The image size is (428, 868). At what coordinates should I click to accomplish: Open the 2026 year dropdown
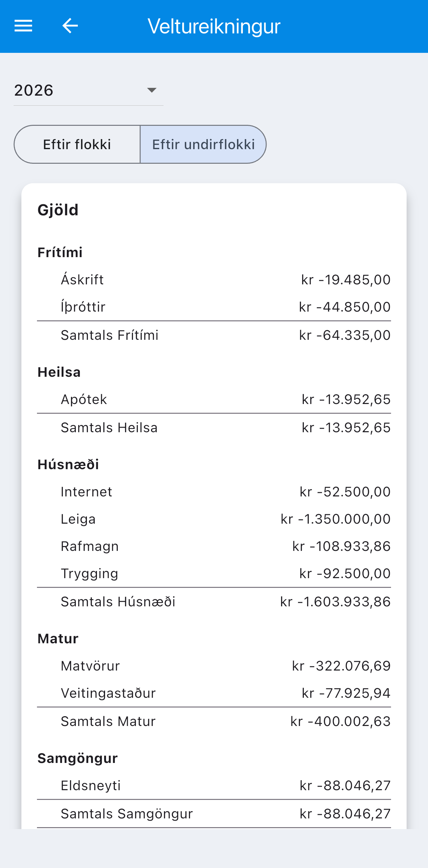coord(88,90)
